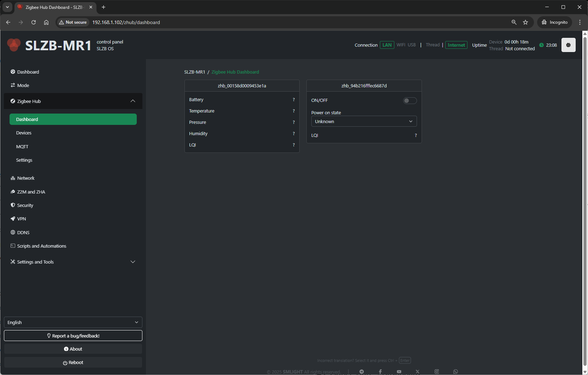Open the YouTube footer icon
This screenshot has width=588, height=375.
pos(399,371)
